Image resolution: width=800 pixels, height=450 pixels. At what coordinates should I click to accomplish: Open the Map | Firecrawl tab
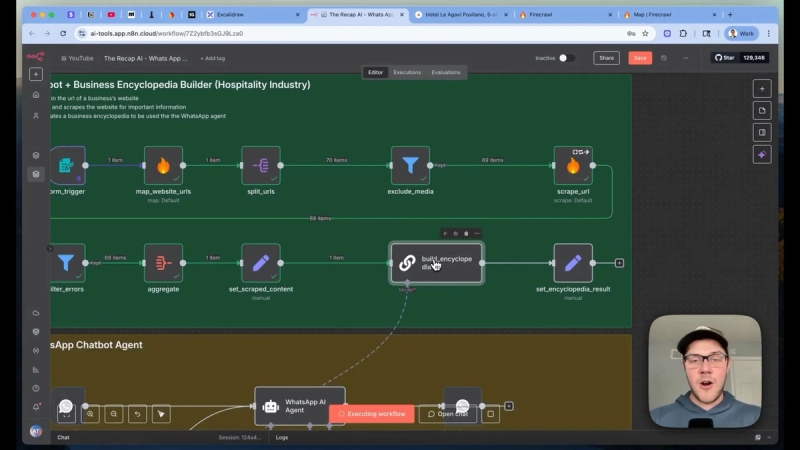pos(669,15)
